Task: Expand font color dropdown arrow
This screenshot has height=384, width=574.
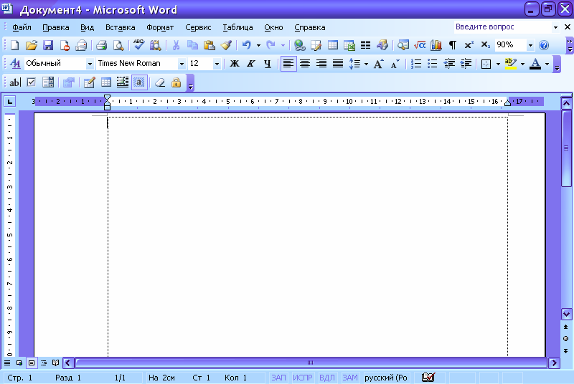Action: tap(547, 64)
